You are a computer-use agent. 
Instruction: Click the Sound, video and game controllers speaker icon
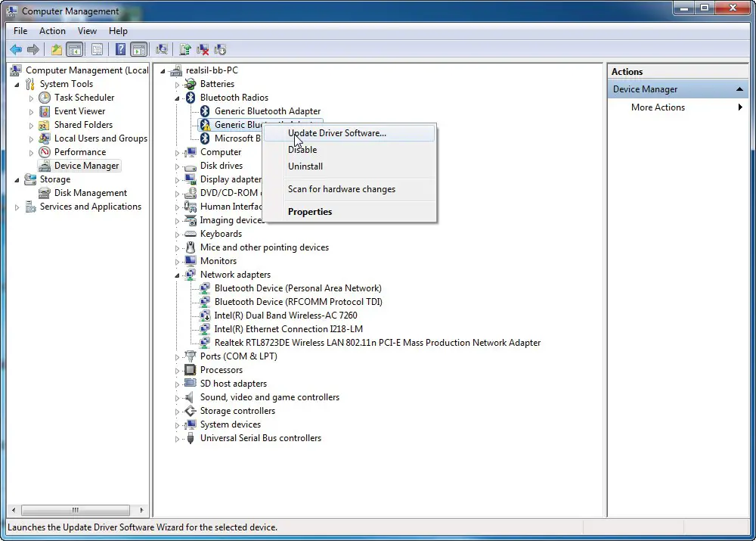click(191, 397)
